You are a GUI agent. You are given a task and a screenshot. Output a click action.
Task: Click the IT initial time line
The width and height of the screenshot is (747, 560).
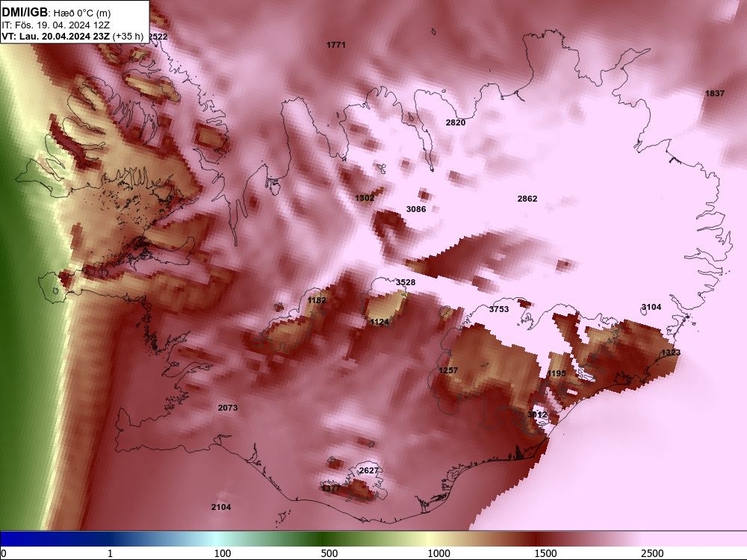(x=56, y=25)
